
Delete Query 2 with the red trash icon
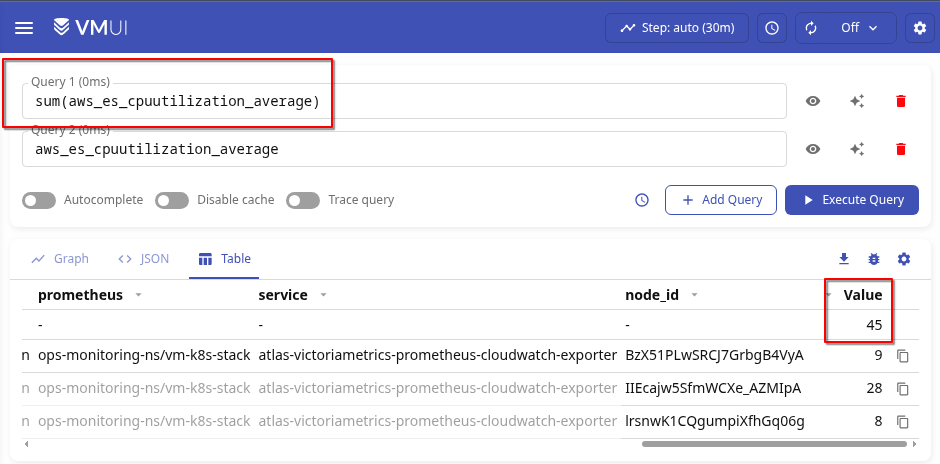tap(900, 149)
